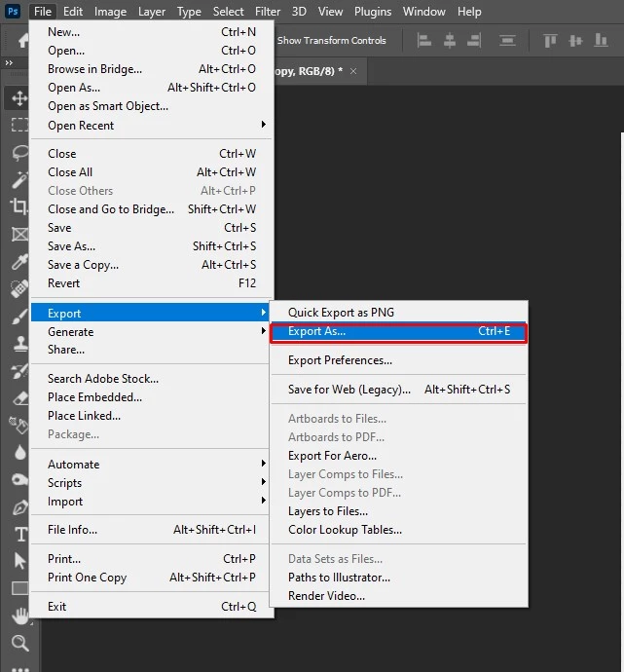Align horizontal centers in options bar
The width and height of the screenshot is (624, 672).
tap(450, 41)
